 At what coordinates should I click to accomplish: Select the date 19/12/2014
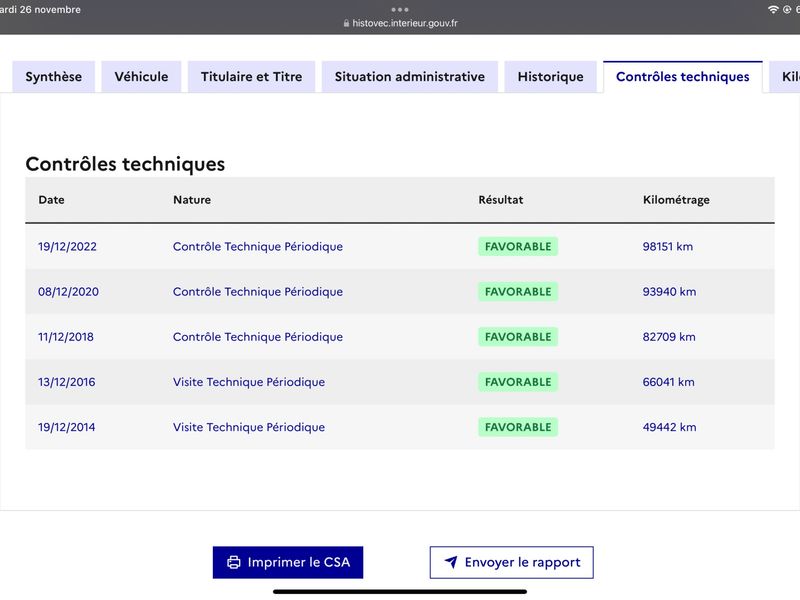coord(66,427)
